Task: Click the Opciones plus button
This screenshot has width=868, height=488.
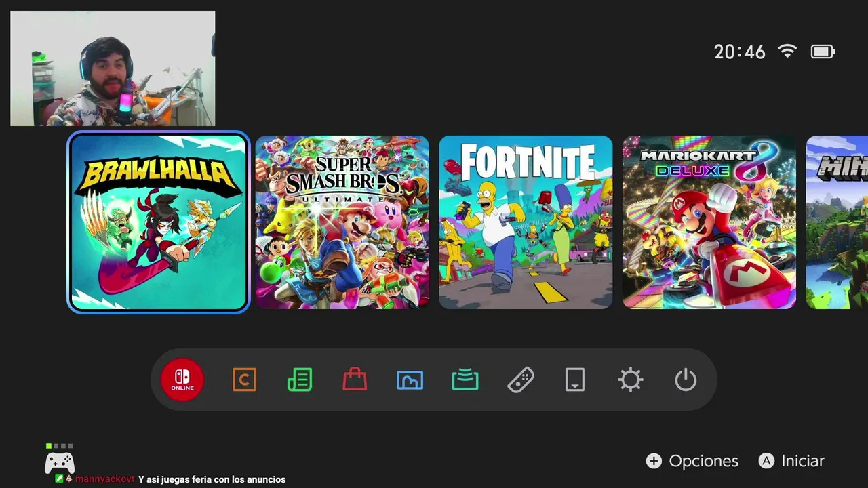Action: [692, 461]
